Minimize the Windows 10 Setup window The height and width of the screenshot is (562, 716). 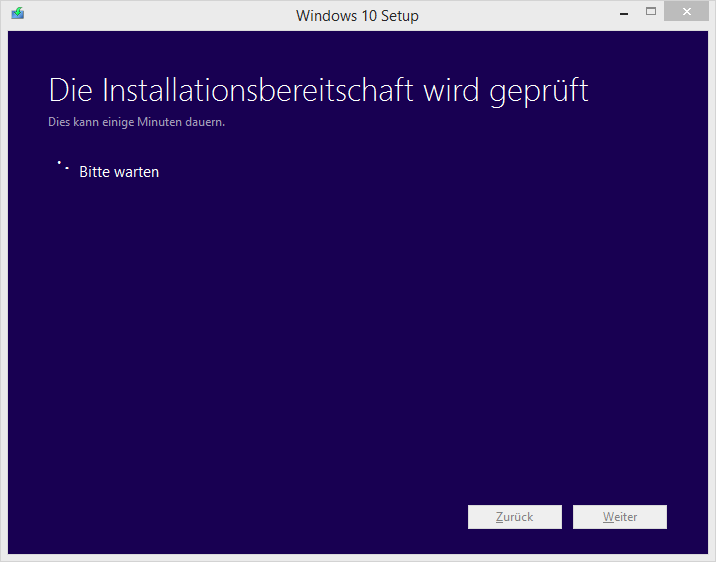(x=624, y=12)
